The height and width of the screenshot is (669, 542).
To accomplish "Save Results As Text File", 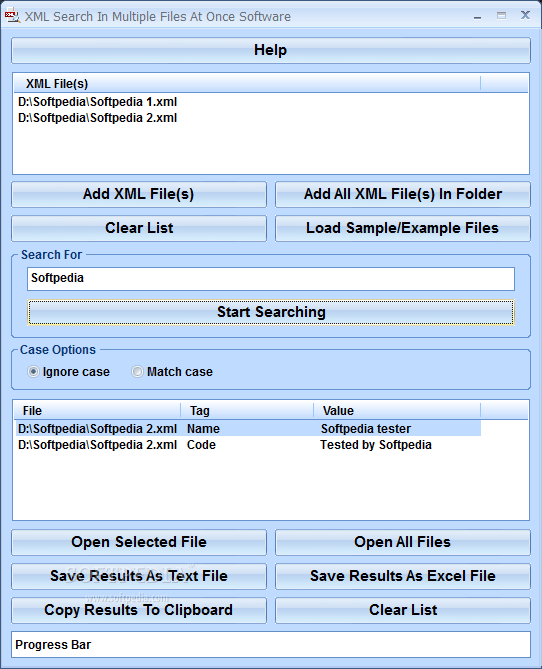I will tap(139, 576).
